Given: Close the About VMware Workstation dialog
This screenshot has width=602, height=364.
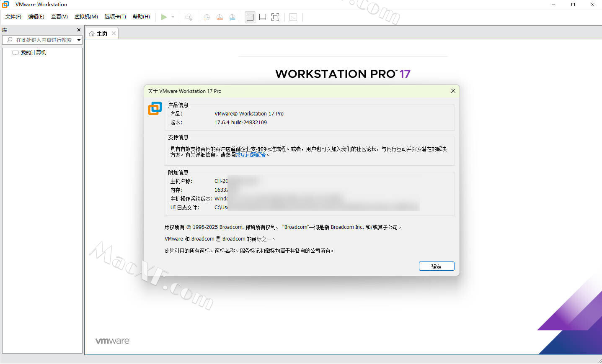Looking at the screenshot, I should [453, 91].
